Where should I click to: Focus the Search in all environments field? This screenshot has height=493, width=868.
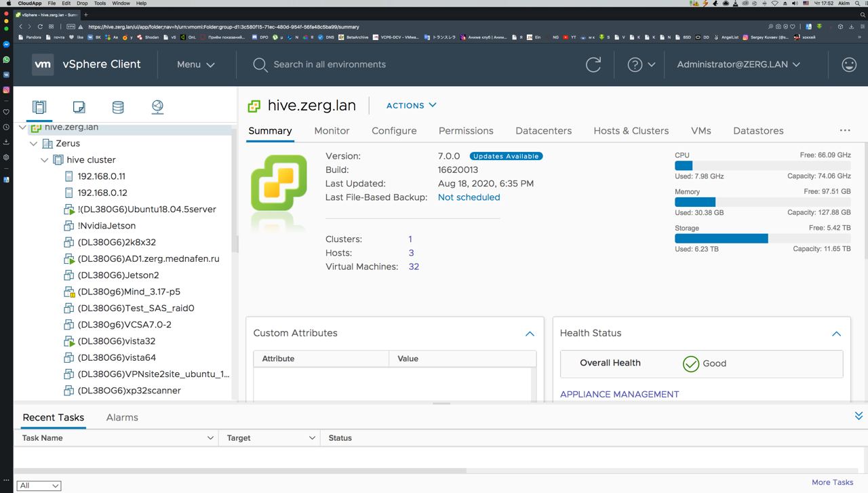[x=330, y=64]
